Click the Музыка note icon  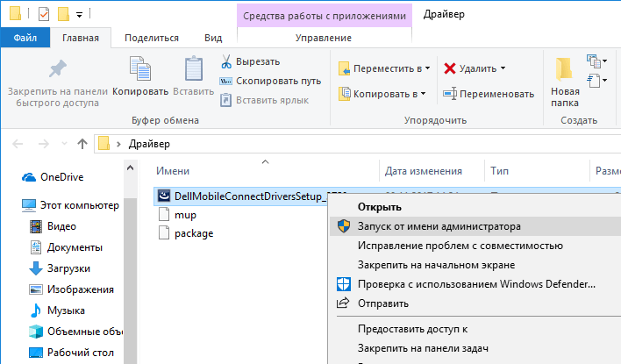[x=36, y=310]
